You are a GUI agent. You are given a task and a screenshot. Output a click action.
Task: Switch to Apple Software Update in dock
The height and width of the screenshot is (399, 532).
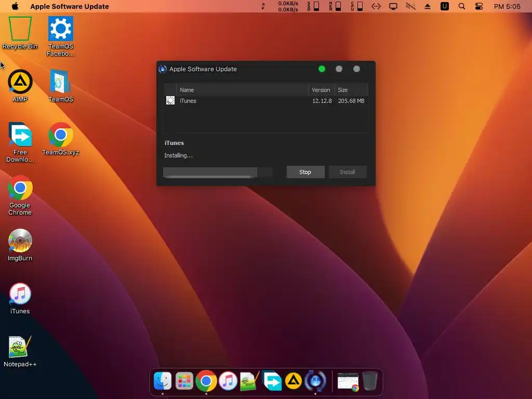[315, 381]
